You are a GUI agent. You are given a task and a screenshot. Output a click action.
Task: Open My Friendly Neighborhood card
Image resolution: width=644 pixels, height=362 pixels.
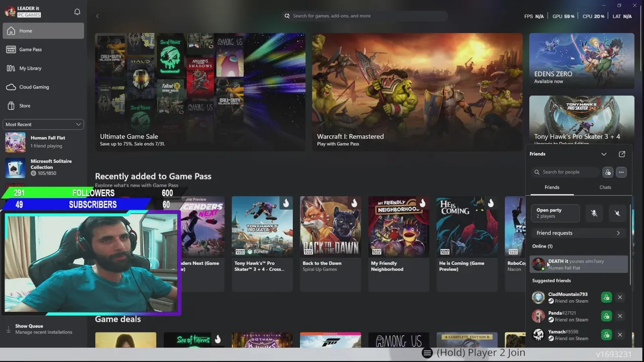[x=399, y=244]
